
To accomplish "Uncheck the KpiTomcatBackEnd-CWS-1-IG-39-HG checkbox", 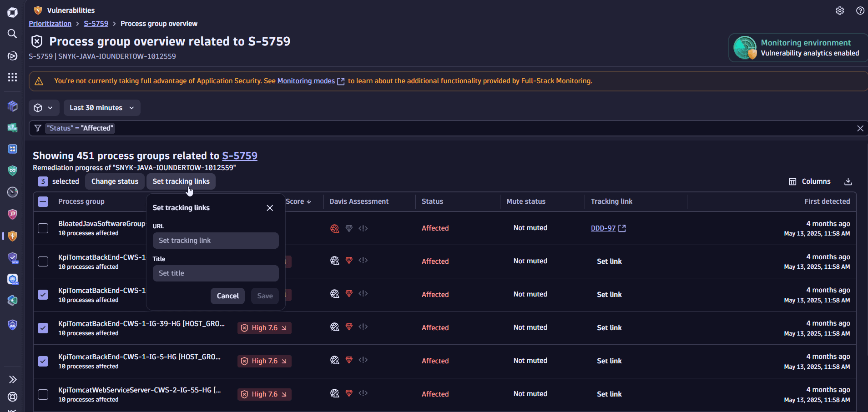I will [x=43, y=328].
